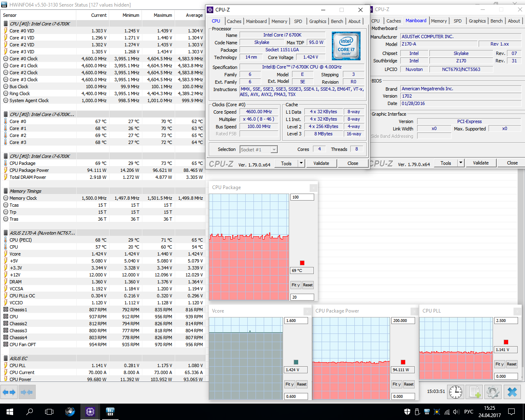Image resolution: width=525 pixels, height=420 pixels.
Task: Open Tools dropdown arrow in background CPU-Z window
Action: pyautogui.click(x=461, y=163)
